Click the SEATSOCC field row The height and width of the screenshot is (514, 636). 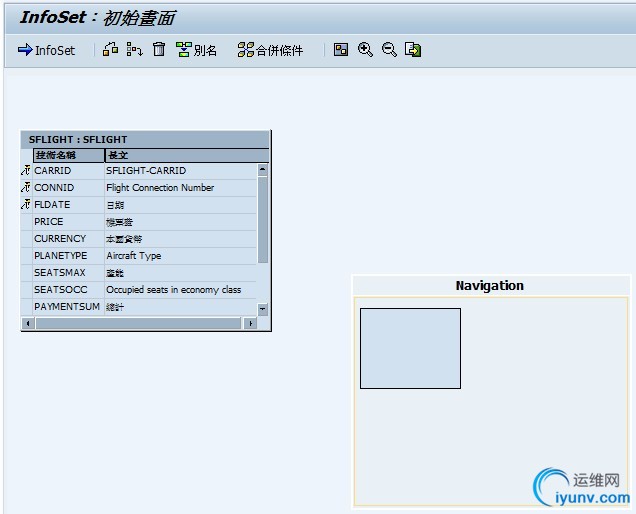[x=139, y=290]
